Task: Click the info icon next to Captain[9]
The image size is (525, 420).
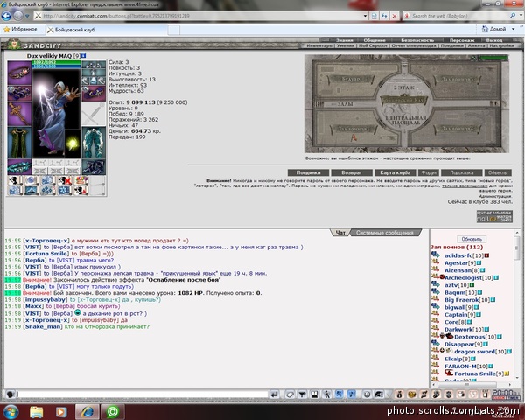Action: point(479,315)
